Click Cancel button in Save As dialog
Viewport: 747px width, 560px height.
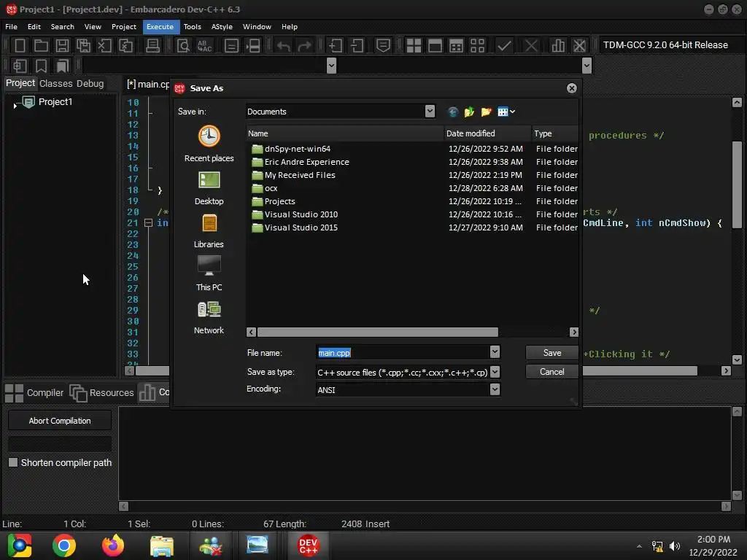551,372
